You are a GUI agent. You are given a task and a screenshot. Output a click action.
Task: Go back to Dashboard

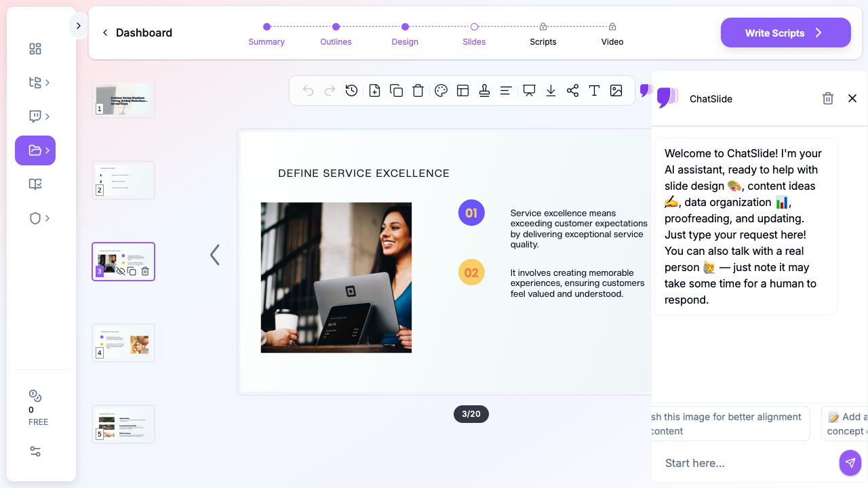pyautogui.click(x=137, y=33)
